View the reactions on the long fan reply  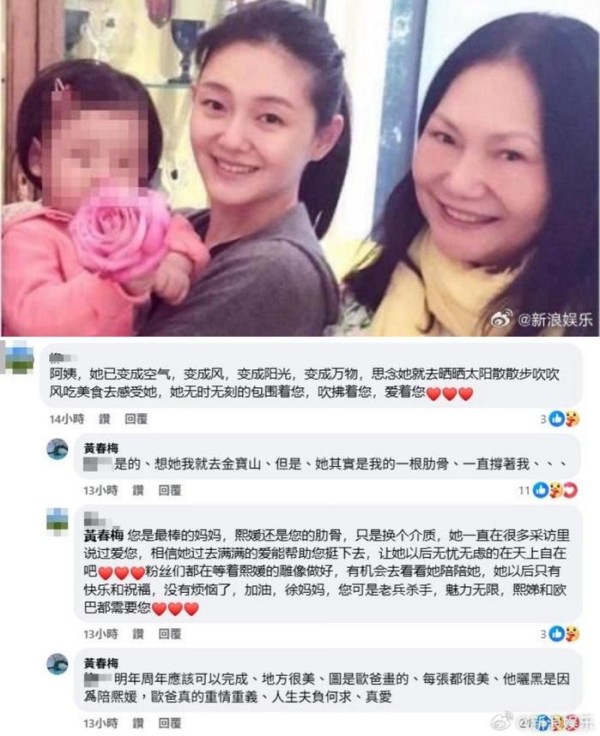click(x=559, y=634)
